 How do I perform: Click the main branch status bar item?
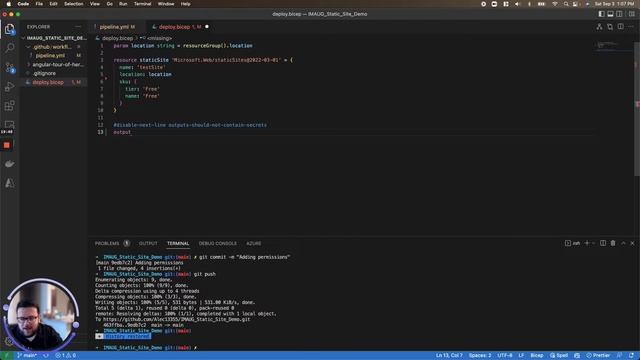tap(27, 356)
